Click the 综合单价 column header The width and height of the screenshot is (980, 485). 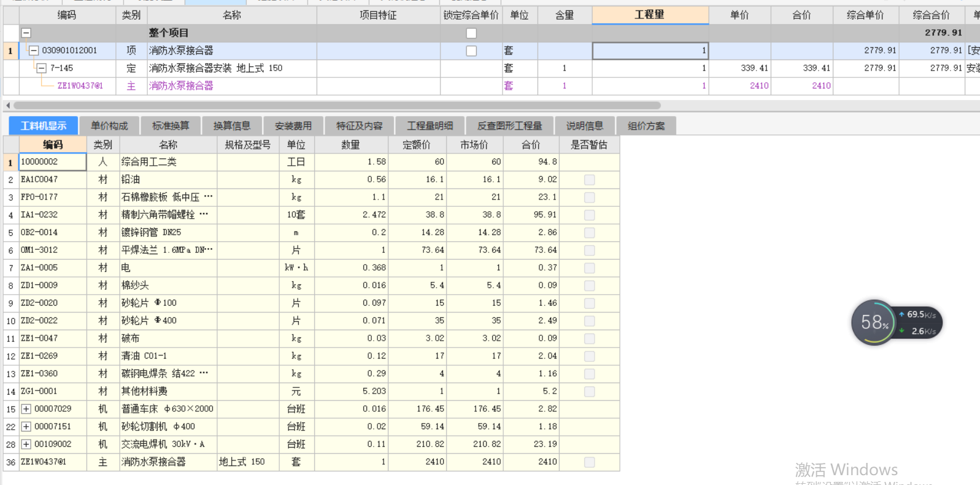pyautogui.click(x=865, y=15)
